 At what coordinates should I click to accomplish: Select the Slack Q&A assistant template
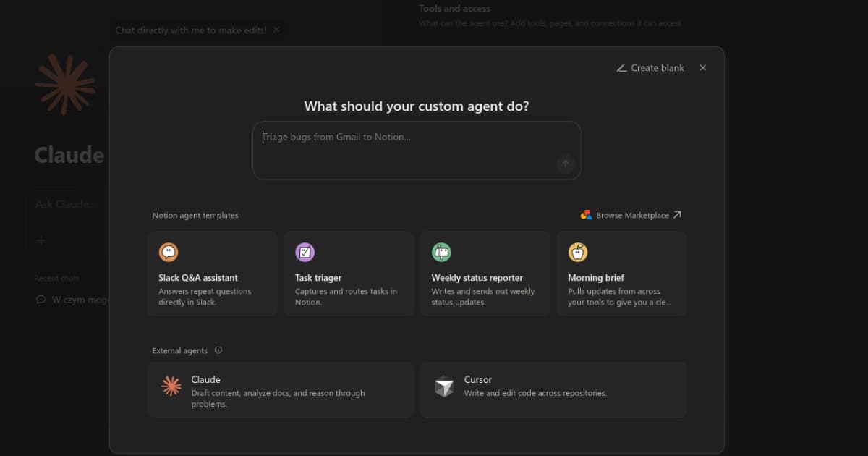click(x=212, y=274)
